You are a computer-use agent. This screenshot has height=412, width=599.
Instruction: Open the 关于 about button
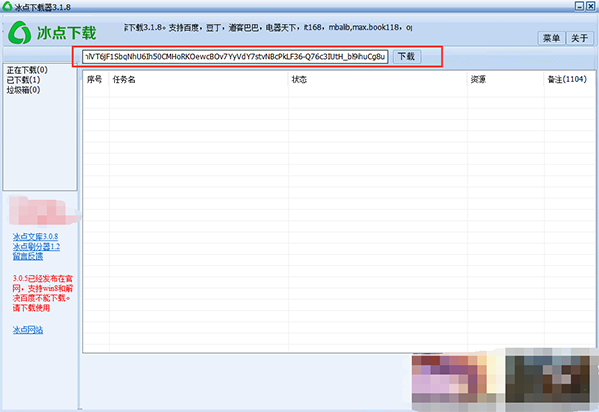(579, 38)
